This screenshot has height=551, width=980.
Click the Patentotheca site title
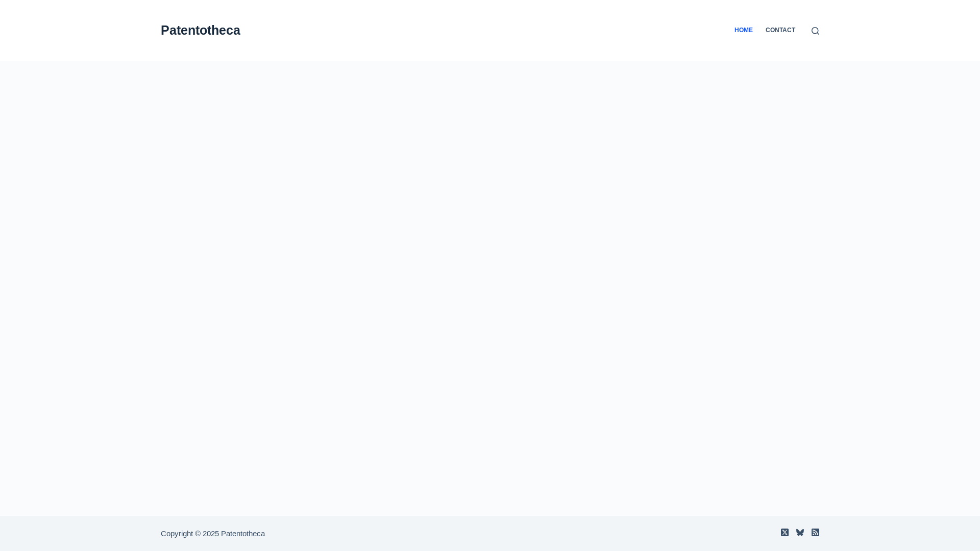(200, 30)
